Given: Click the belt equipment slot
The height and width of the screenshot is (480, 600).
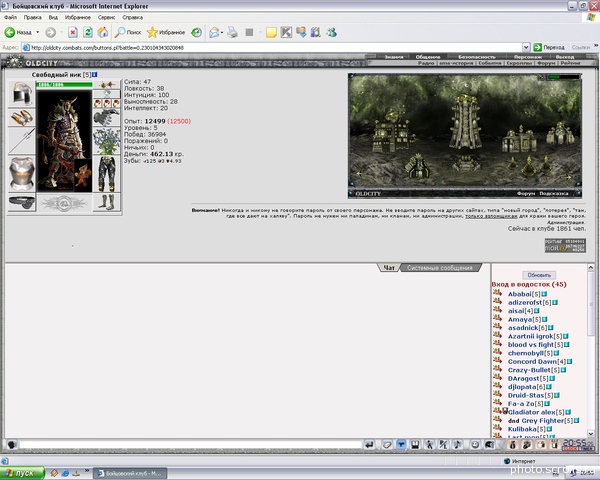Looking at the screenshot, I should (22, 202).
